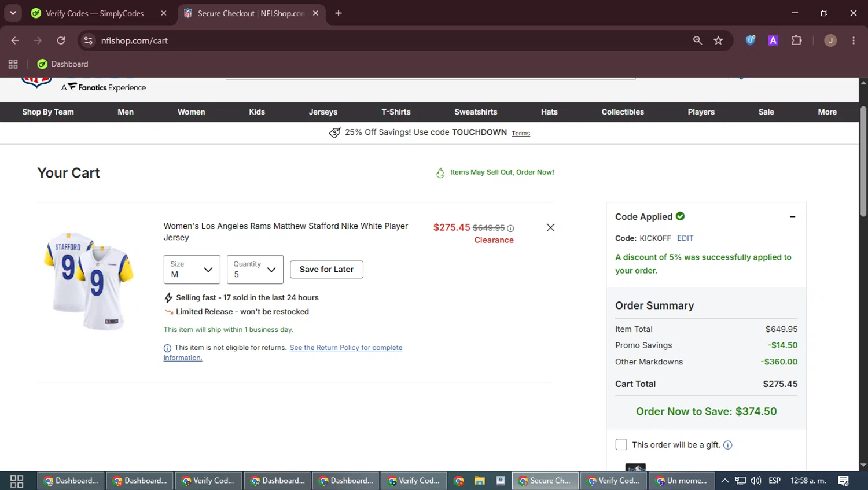
Task: Click the scrollbar down arrow
Action: pos(863,465)
